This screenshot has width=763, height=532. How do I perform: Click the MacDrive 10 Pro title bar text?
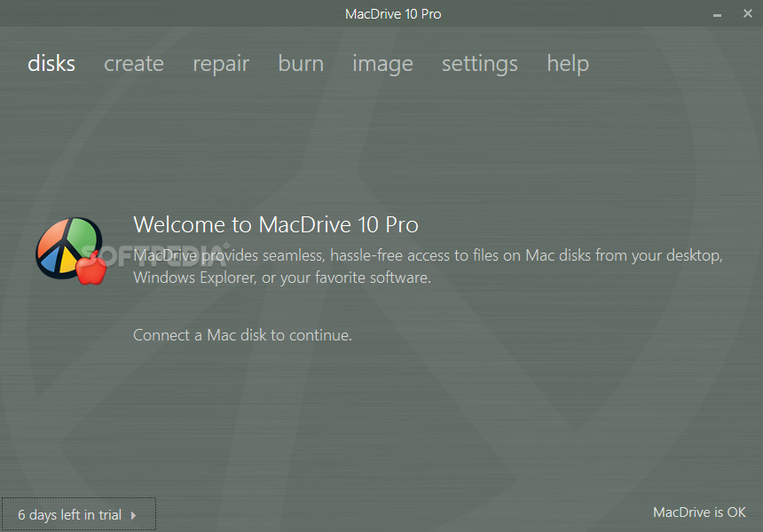(393, 14)
